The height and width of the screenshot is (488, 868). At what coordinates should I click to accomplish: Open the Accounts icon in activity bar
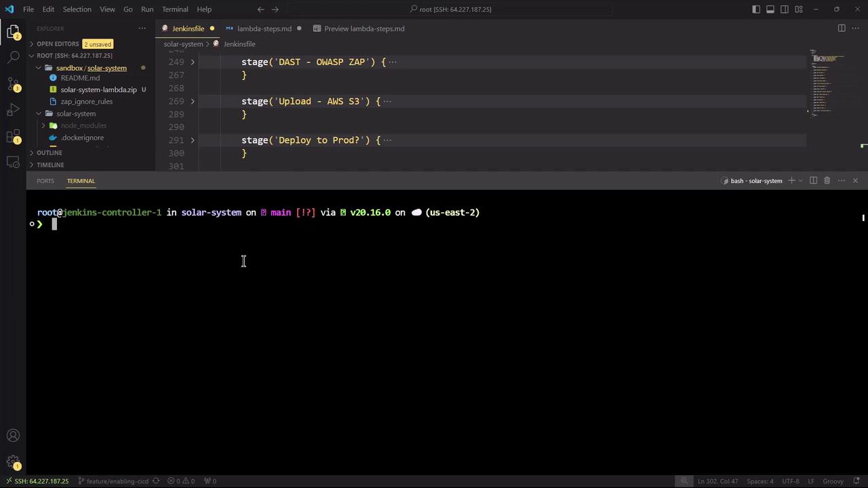point(13,436)
